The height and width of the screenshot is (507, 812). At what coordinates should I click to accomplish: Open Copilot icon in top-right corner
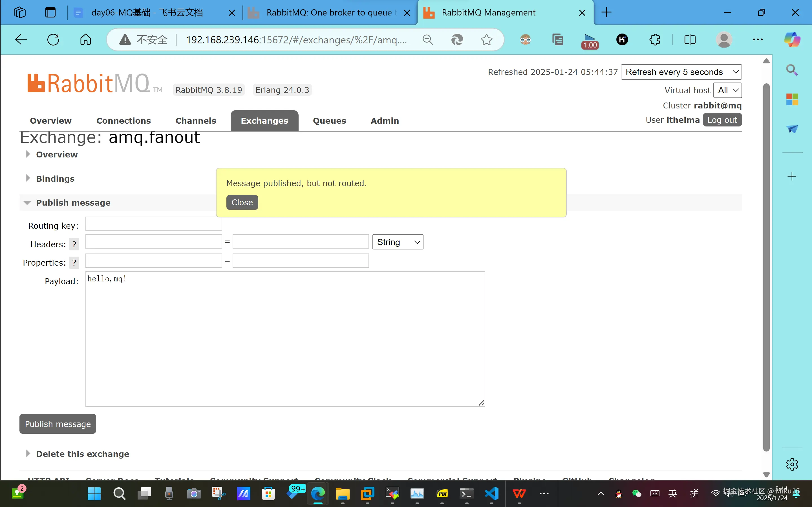click(792, 39)
